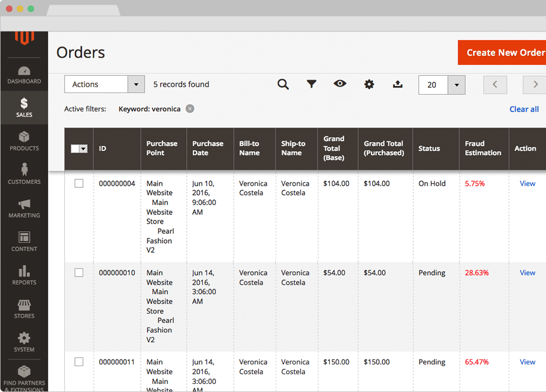Open Products in the sidebar

point(24,141)
